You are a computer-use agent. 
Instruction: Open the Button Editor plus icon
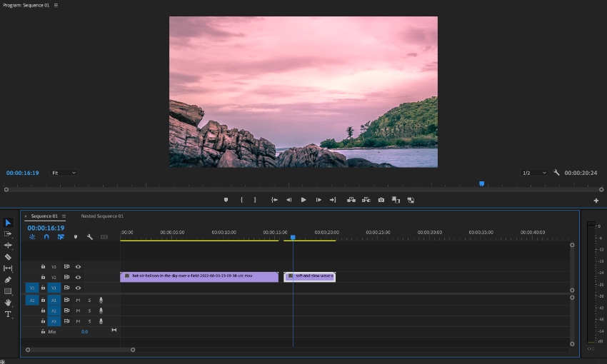tap(596, 201)
